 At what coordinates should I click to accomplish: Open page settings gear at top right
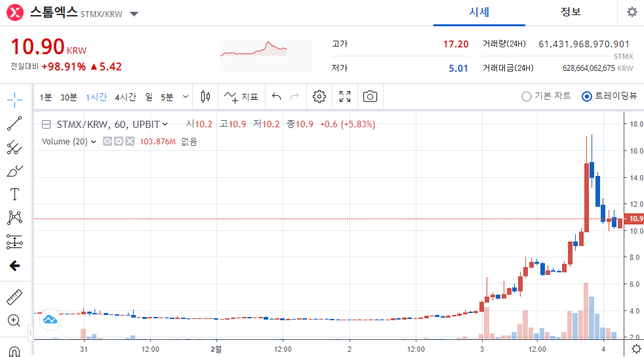coord(632,12)
